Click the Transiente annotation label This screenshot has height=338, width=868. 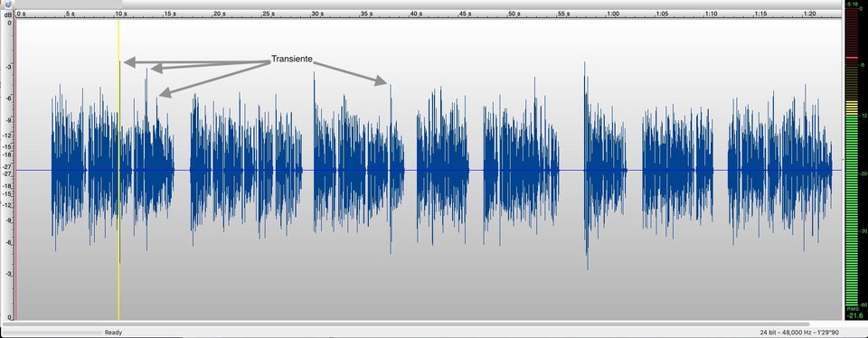[x=292, y=59]
